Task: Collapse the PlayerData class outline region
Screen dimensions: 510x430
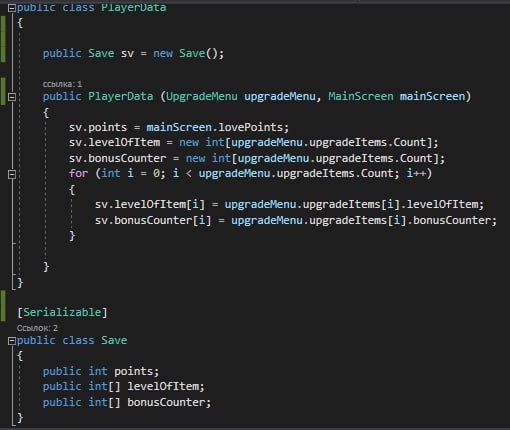Action: [x=12, y=8]
